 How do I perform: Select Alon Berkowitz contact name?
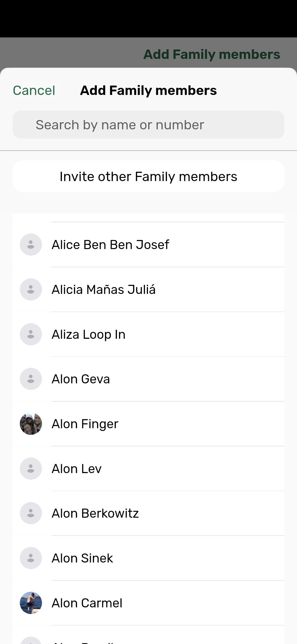[95, 513]
